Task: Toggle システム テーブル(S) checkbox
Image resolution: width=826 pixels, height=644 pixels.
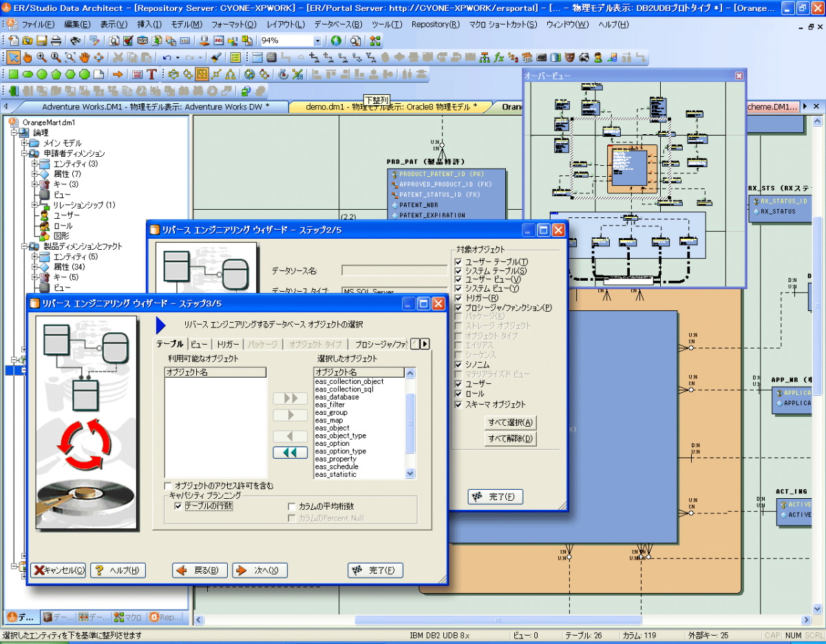Action: tap(458, 271)
